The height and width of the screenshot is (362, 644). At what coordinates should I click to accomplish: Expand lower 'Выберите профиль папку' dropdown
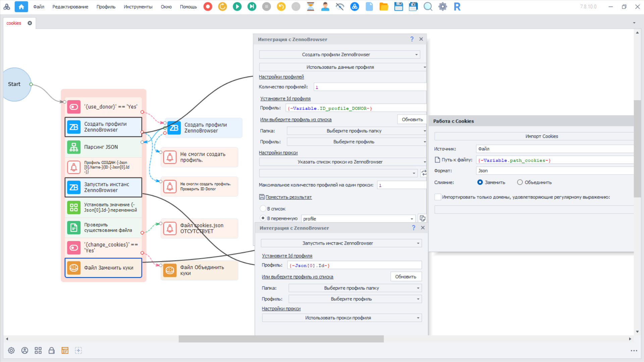[355, 288]
